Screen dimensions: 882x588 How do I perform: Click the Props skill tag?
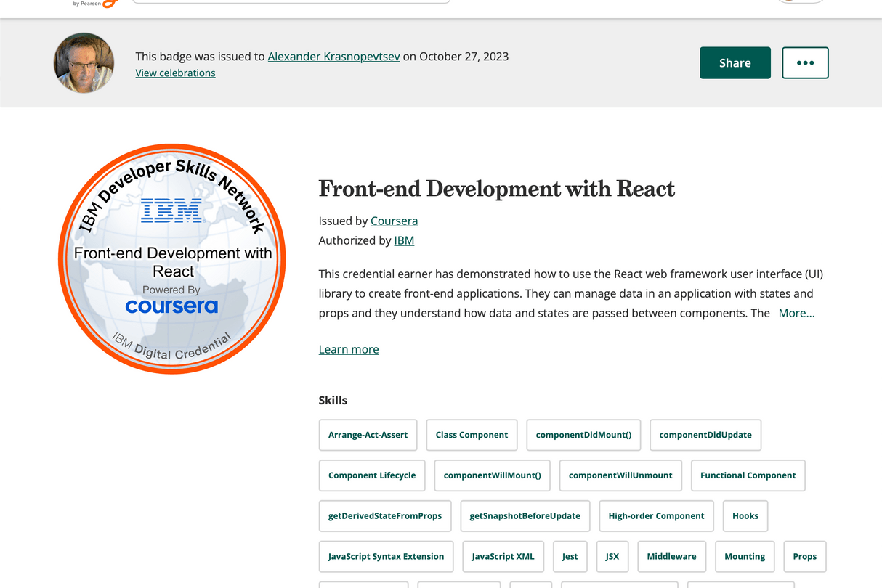pyautogui.click(x=804, y=557)
